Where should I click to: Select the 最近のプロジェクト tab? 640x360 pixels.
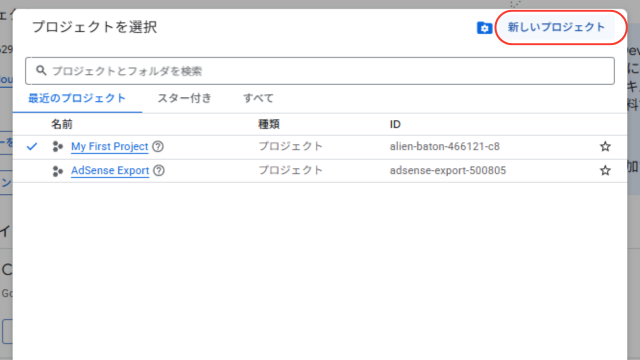tap(77, 98)
